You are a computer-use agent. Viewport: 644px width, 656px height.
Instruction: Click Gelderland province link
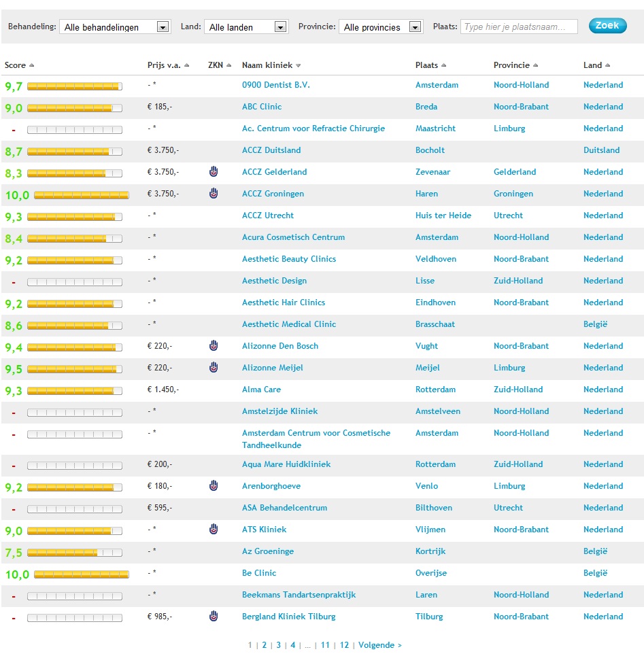[515, 172]
